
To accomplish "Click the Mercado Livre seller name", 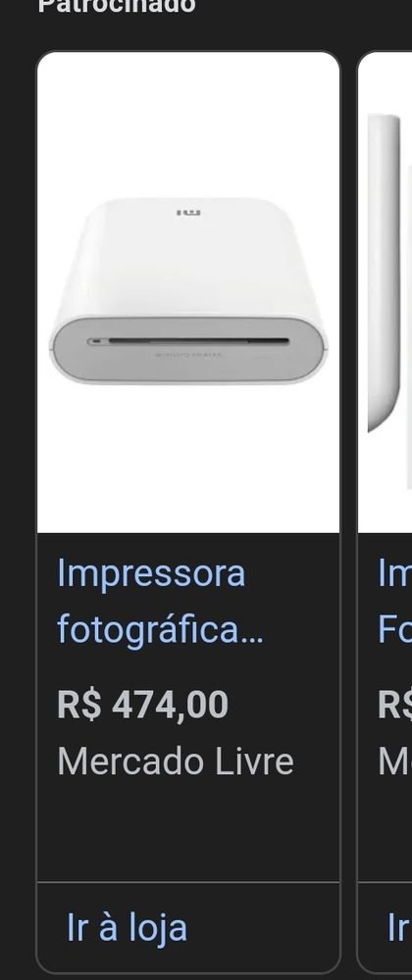I will pos(175,761).
